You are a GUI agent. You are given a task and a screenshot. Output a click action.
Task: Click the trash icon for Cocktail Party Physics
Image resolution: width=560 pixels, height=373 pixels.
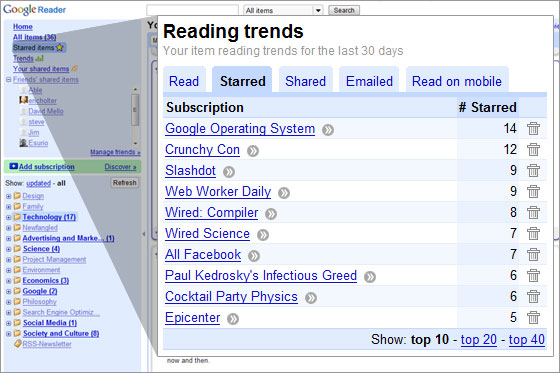click(533, 297)
